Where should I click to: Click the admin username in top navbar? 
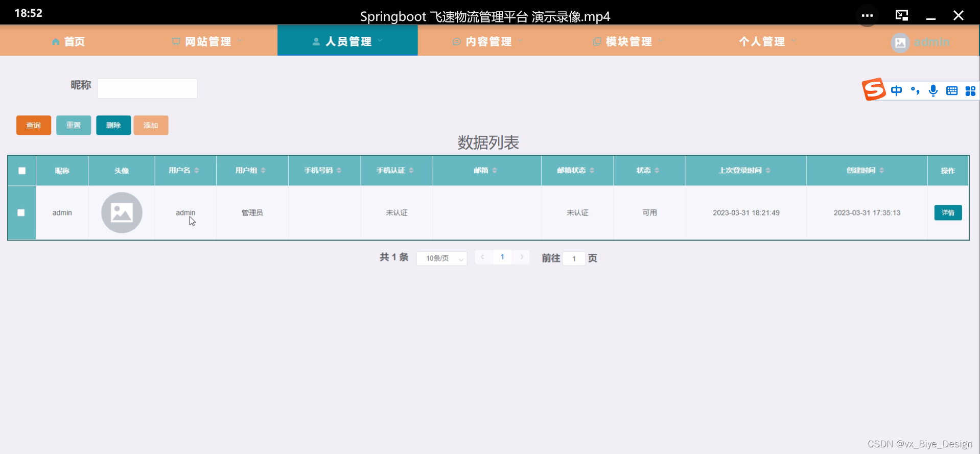click(x=931, y=41)
